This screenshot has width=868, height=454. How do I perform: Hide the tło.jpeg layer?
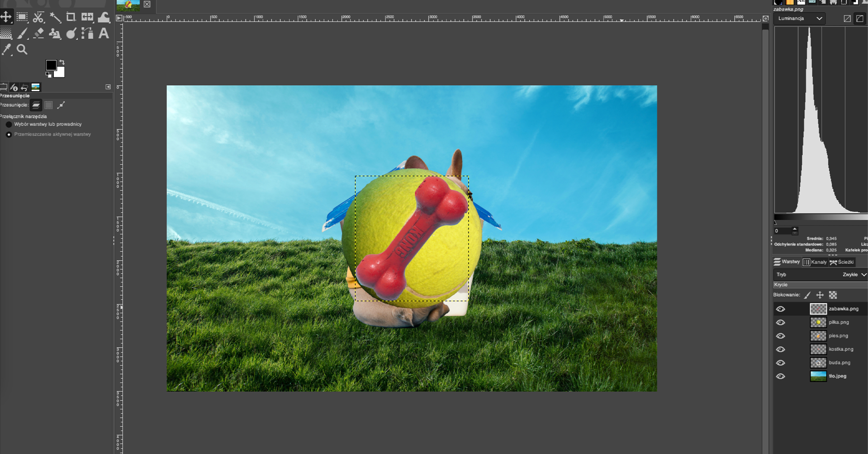pos(781,377)
